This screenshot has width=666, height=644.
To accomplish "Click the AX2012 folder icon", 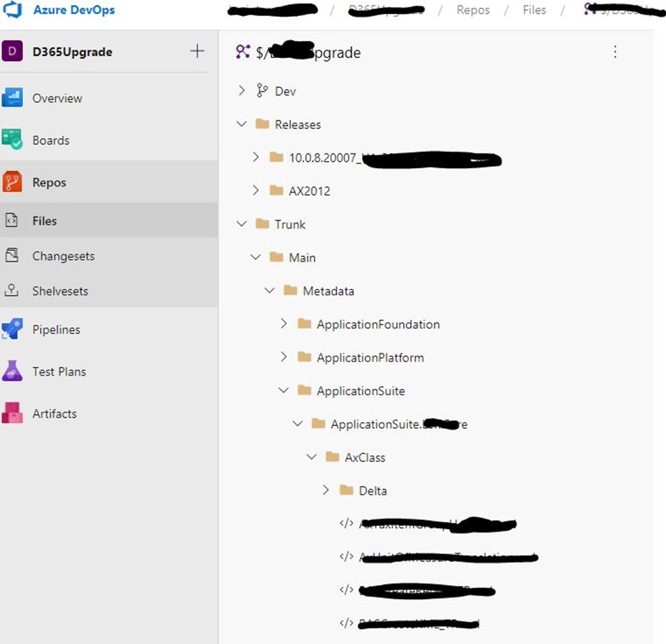I will tap(276, 190).
